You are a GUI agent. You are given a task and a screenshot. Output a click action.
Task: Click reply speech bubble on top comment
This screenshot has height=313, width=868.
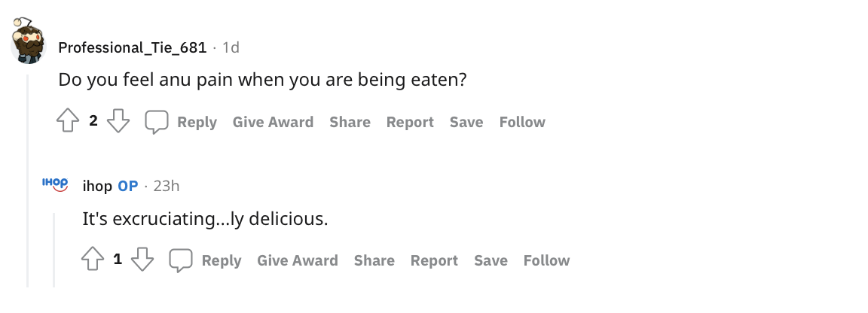(157, 122)
